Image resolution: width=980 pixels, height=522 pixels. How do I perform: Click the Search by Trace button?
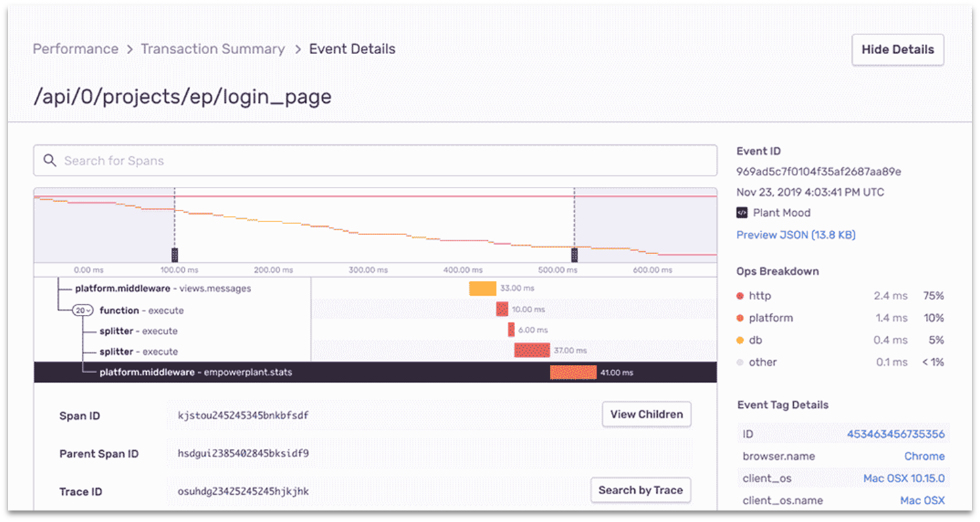[640, 490]
